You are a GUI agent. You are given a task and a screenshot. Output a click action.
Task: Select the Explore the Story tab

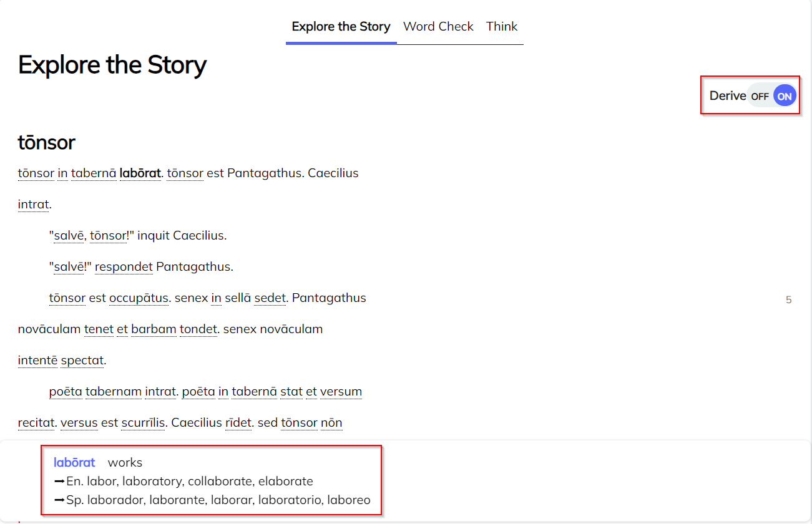[341, 27]
